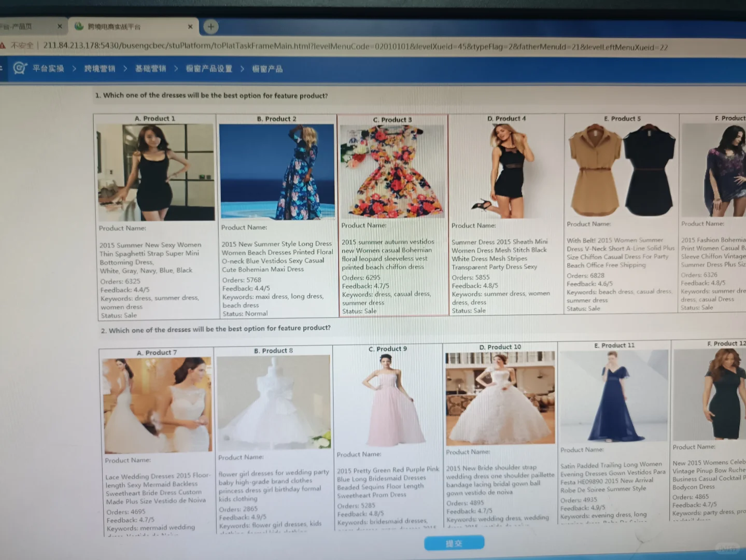The height and width of the screenshot is (560, 746).
Task: Click 'Feedback: 4.6/5' under Product 5
Action: (x=590, y=284)
